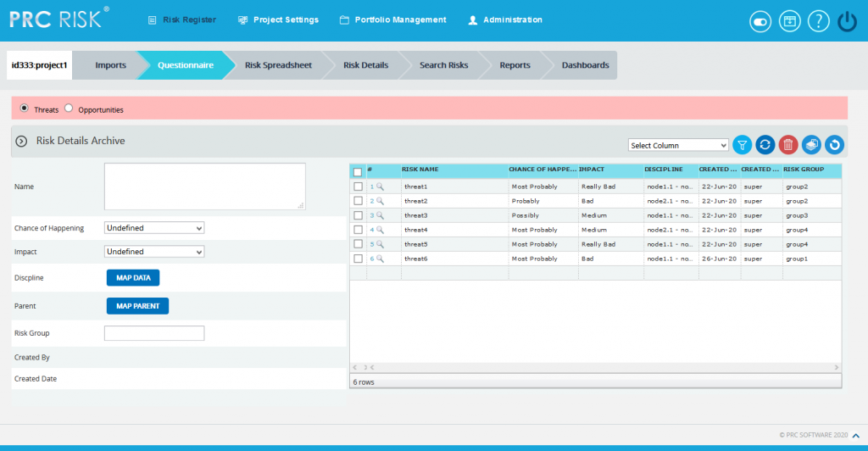Open the Select Column dropdown
The image size is (868, 451).
coord(678,145)
